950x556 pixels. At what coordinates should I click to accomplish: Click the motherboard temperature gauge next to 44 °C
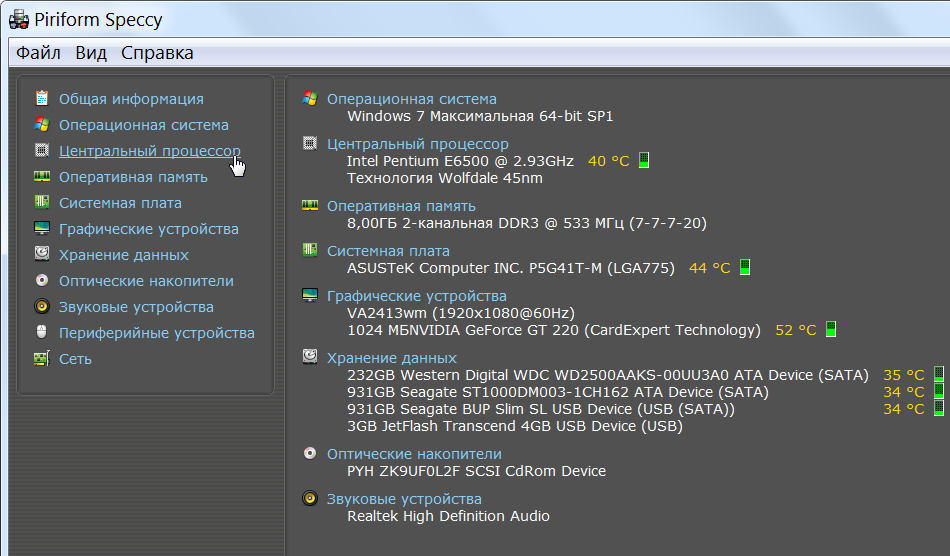pos(745,267)
